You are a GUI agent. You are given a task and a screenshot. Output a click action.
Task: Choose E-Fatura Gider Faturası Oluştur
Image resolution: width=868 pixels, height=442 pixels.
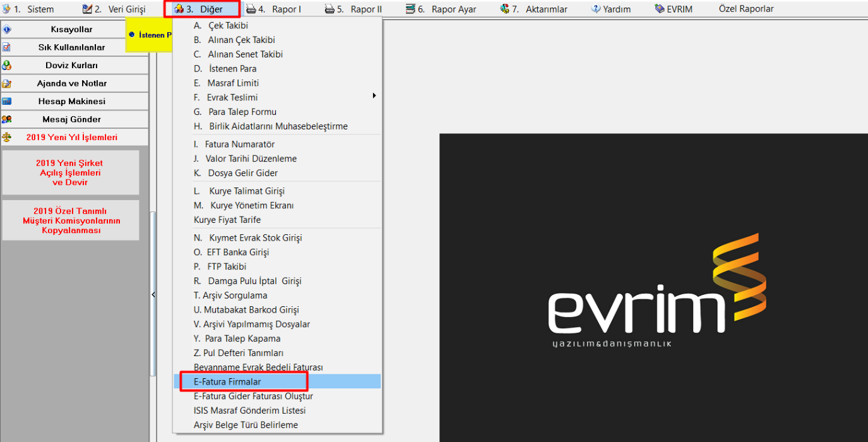(x=278, y=396)
